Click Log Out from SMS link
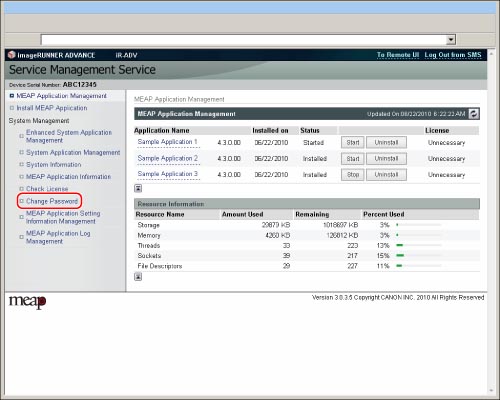500x400 pixels. click(x=453, y=55)
